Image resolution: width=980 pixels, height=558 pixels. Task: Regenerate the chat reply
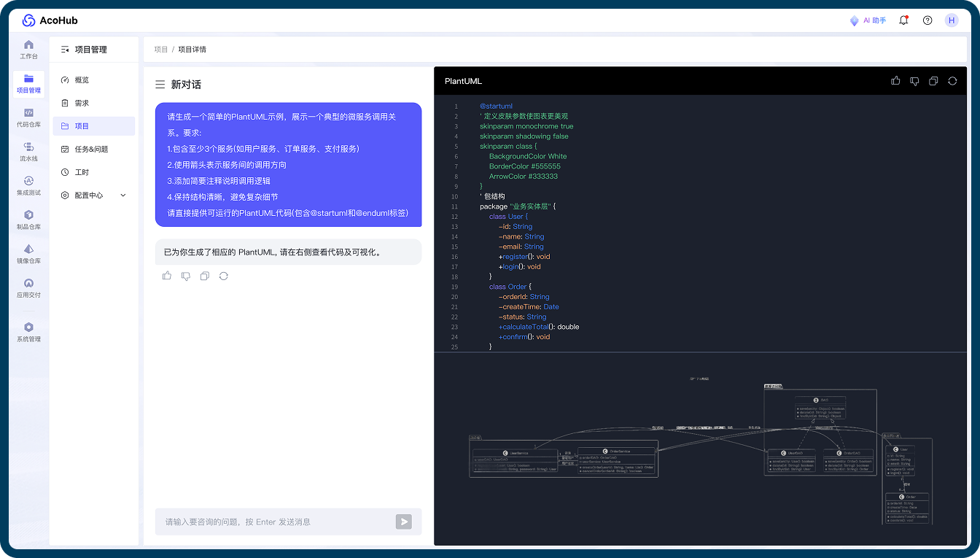coord(224,276)
